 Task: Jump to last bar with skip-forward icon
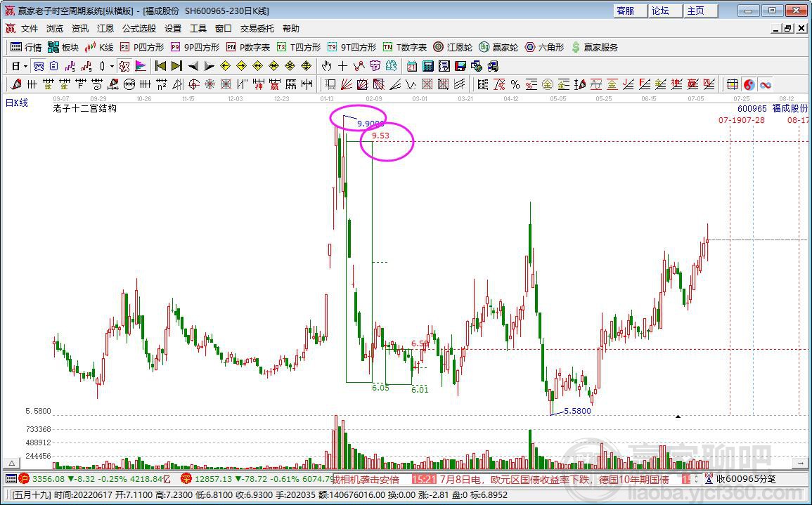pos(176,66)
